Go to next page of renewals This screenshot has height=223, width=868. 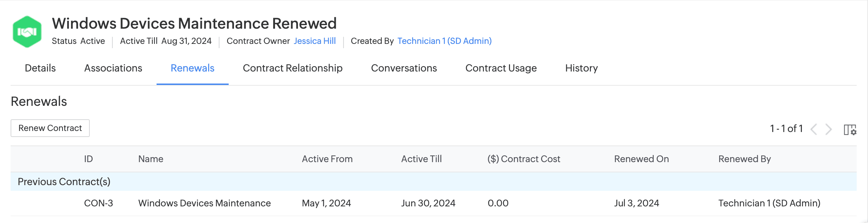(829, 129)
